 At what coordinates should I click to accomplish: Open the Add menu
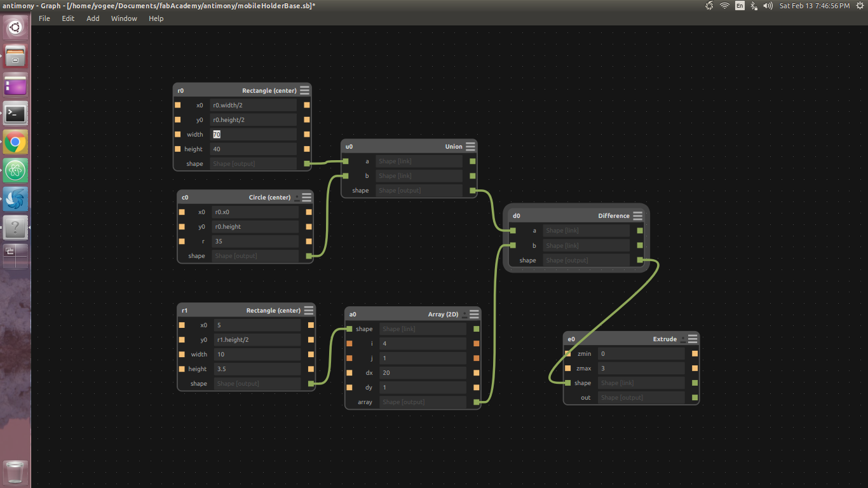(x=93, y=18)
